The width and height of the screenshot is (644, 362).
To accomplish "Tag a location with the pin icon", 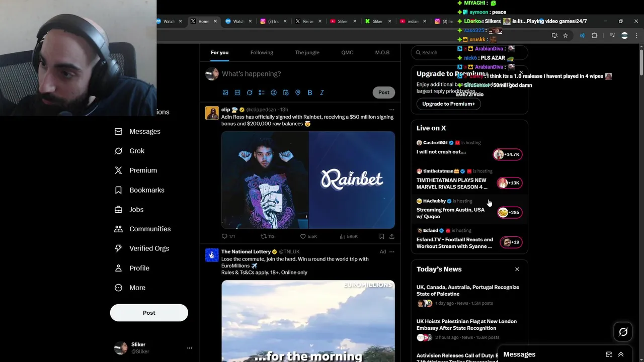I will pyautogui.click(x=298, y=93).
